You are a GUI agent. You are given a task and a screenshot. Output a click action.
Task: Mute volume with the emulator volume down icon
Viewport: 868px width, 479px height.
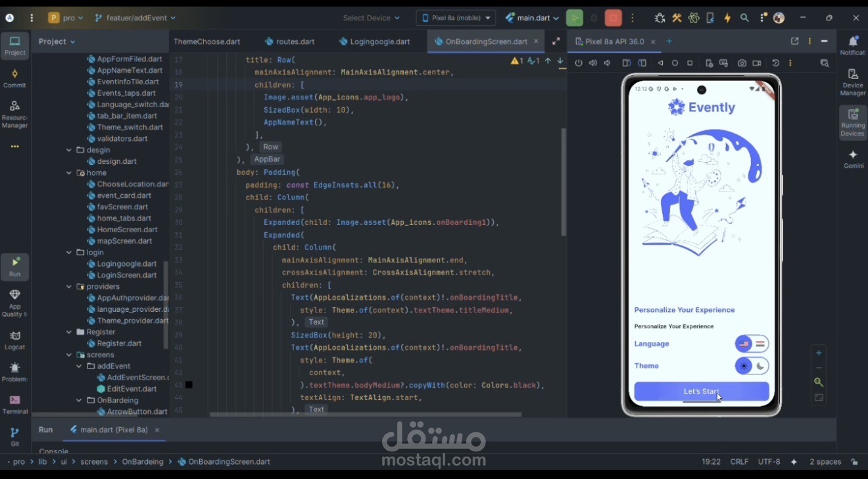point(607,63)
